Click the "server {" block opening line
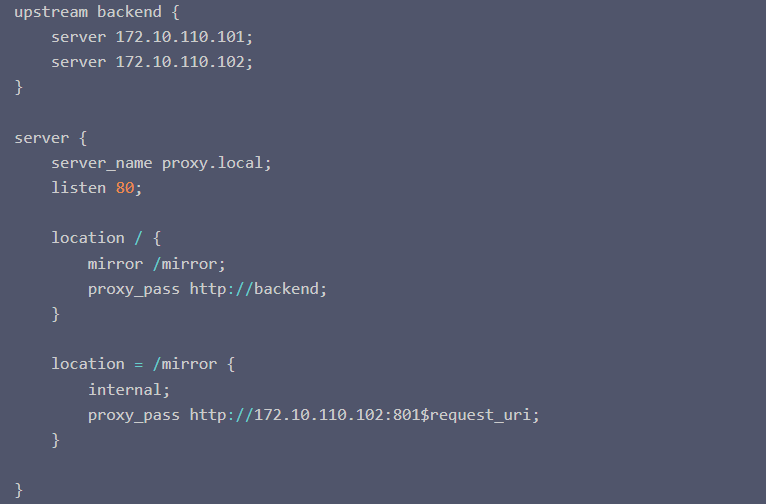 pyautogui.click(x=50, y=137)
